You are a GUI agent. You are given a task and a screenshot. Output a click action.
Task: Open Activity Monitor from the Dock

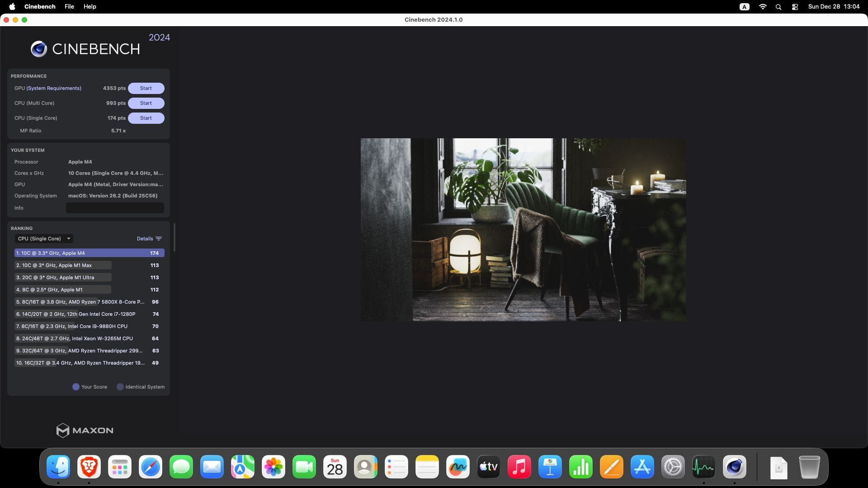[704, 467]
